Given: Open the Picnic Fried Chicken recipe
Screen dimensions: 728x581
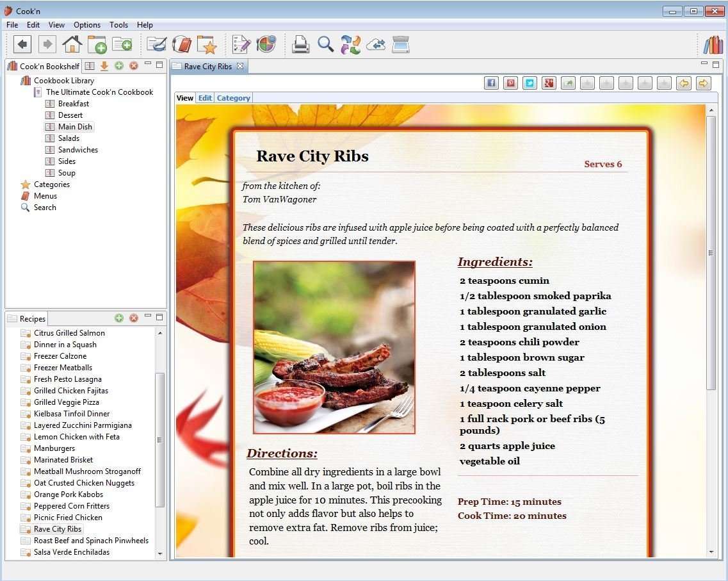Looking at the screenshot, I should 68,518.
